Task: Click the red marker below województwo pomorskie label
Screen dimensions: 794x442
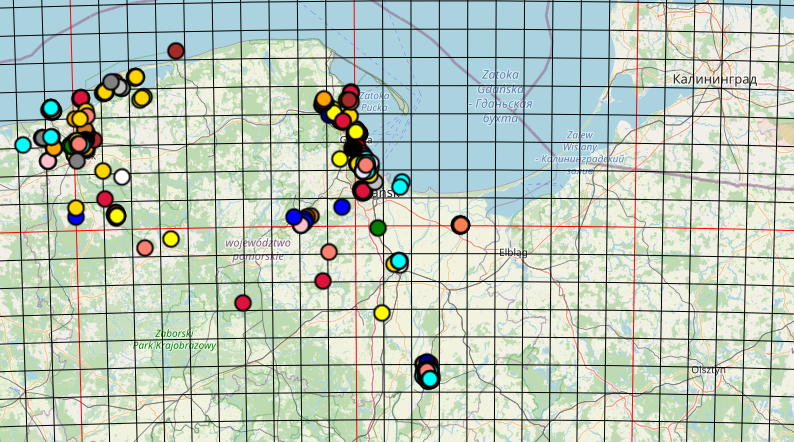Action: (x=323, y=281)
